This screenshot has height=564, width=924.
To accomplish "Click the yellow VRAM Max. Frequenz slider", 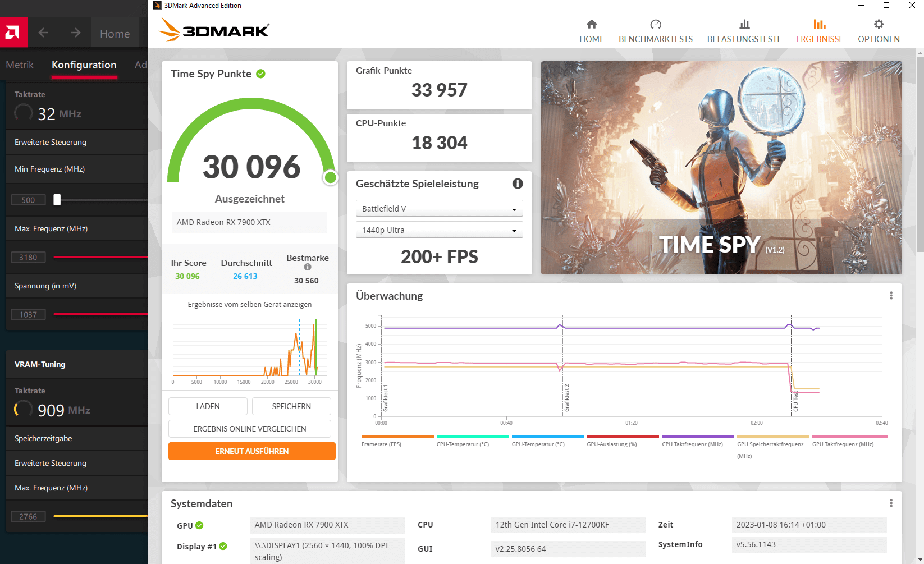I will click(x=100, y=516).
